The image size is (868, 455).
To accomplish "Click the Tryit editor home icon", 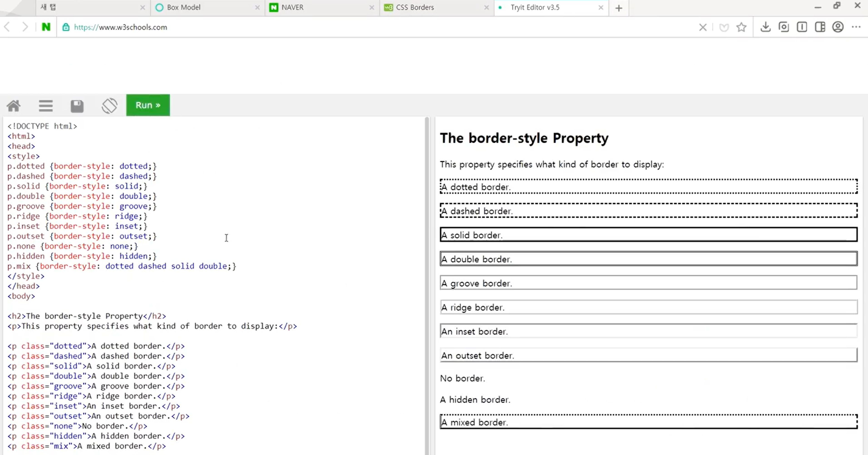I will coord(13,106).
